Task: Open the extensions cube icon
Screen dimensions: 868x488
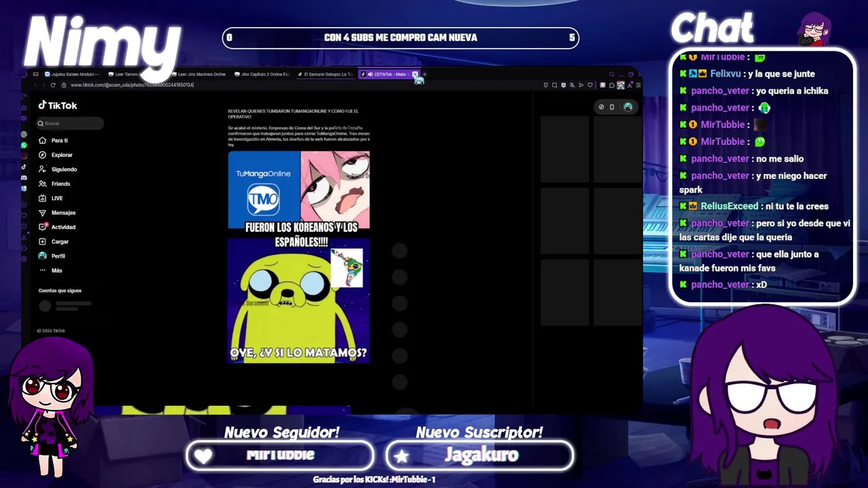Action: pos(612,85)
